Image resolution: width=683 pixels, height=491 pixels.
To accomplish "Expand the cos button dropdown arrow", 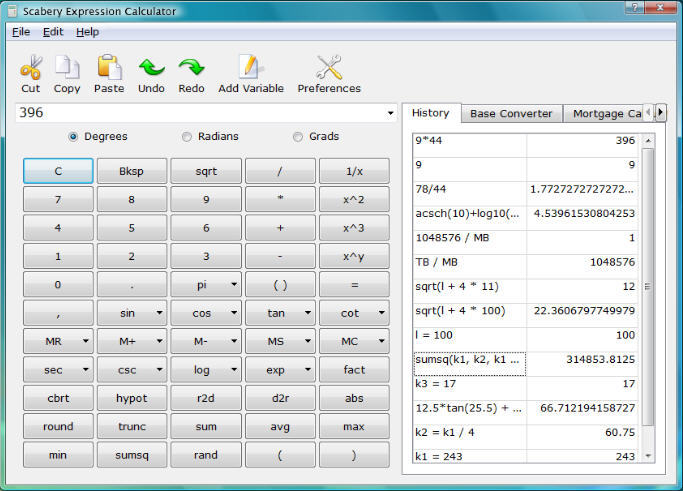I will (x=234, y=313).
